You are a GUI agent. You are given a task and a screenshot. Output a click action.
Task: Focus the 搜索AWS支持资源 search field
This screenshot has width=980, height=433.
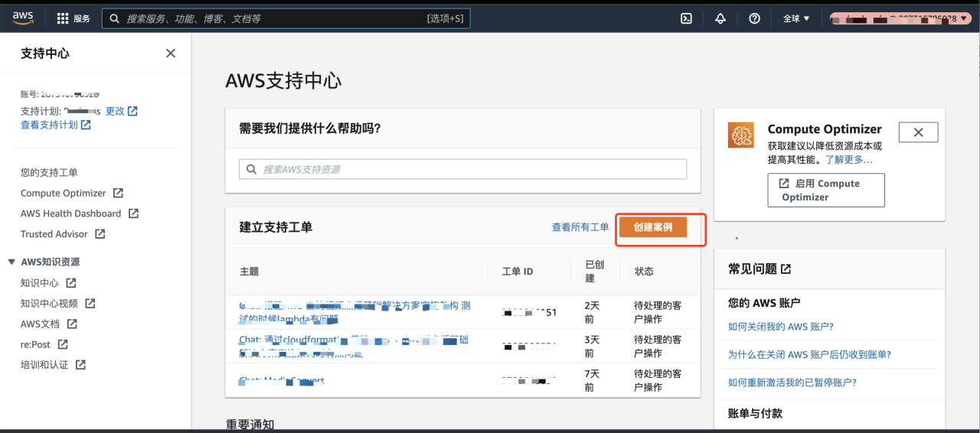[x=463, y=169]
